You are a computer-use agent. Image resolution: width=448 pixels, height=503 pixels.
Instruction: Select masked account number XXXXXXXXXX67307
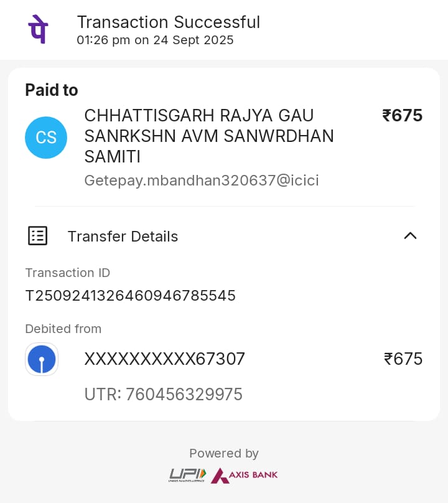(164, 359)
